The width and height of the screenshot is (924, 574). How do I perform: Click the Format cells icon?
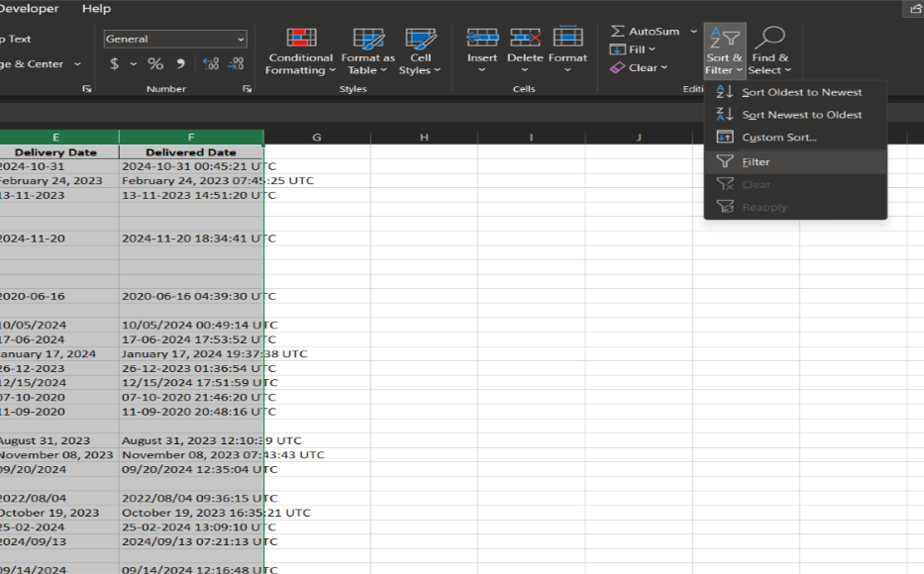click(x=567, y=37)
